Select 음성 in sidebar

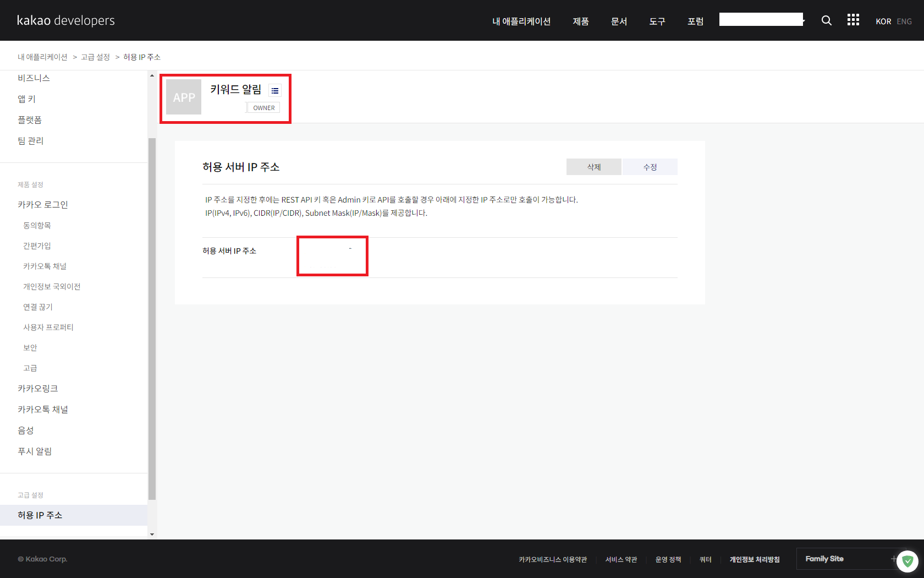(26, 430)
